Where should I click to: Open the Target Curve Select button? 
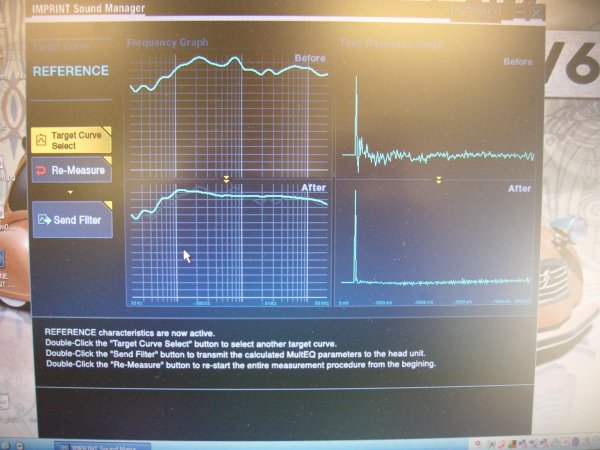(x=71, y=140)
